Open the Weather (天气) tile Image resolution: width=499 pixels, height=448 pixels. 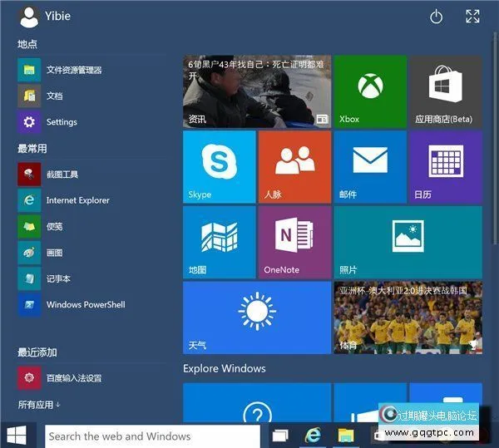tap(256, 318)
